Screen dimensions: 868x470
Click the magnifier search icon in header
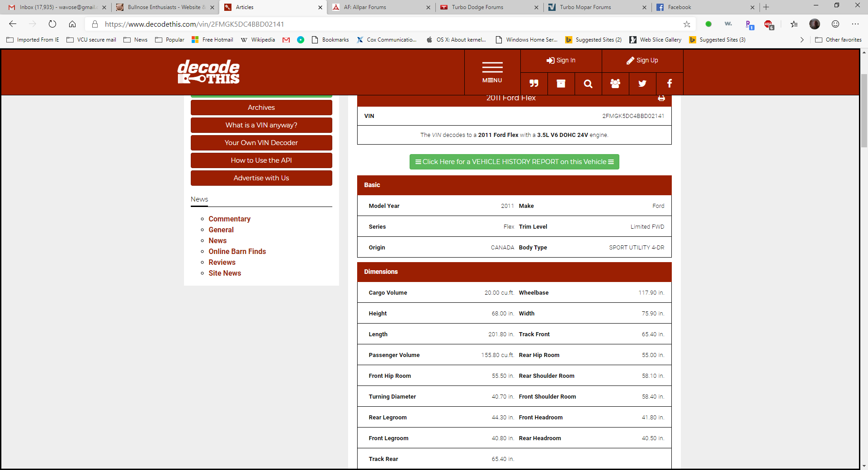tap(588, 84)
